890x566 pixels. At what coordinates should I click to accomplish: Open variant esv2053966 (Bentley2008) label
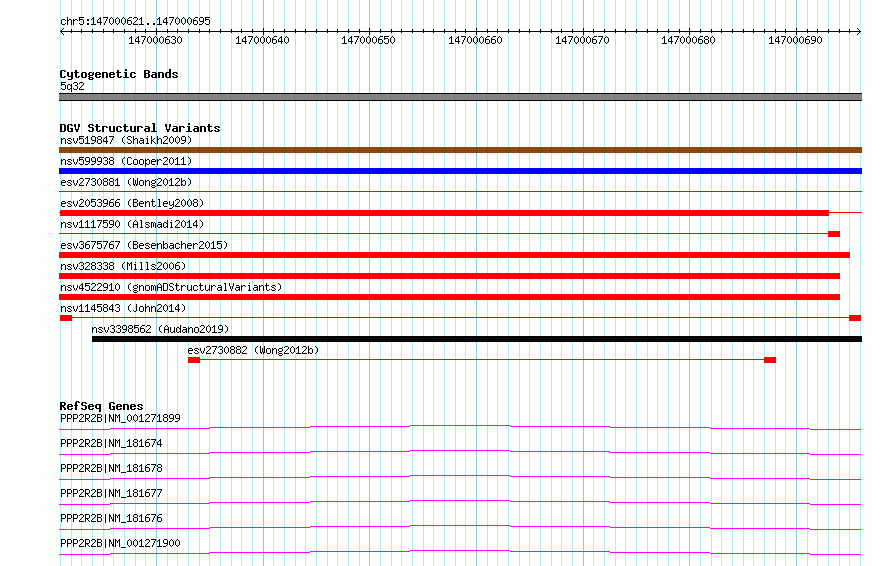(x=132, y=203)
